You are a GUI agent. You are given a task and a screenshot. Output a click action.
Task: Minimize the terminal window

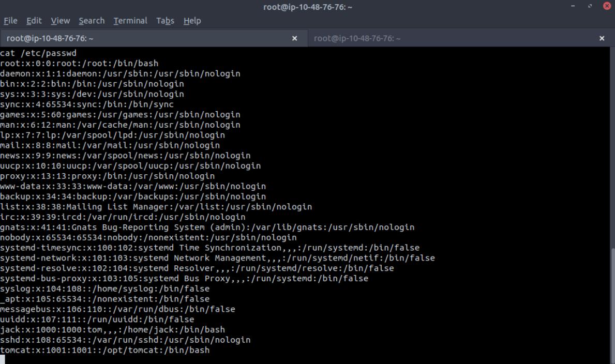[574, 7]
